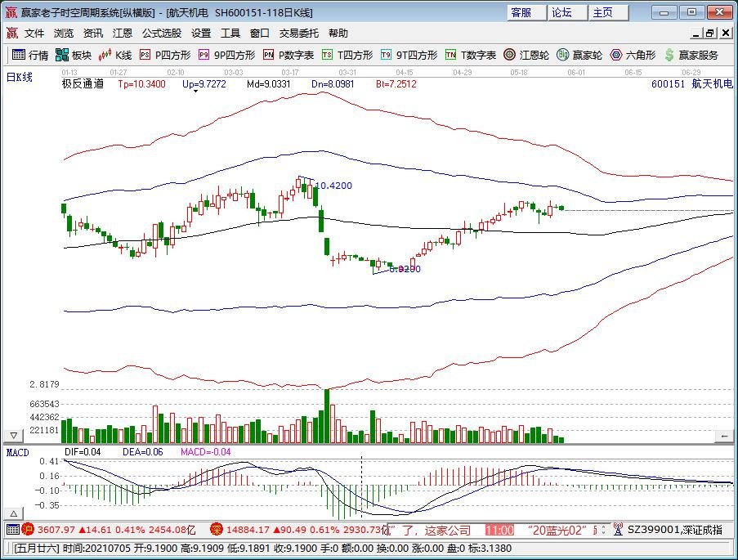
Task: Click the MACD=-0.04 value
Action: (206, 452)
